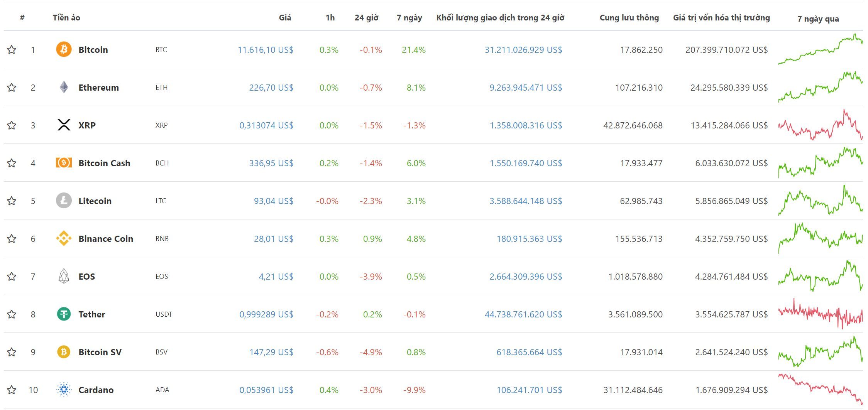The height and width of the screenshot is (410, 868).
Task: Click Bitcoin volume 31.211.026.929 US$
Action: [x=523, y=49]
